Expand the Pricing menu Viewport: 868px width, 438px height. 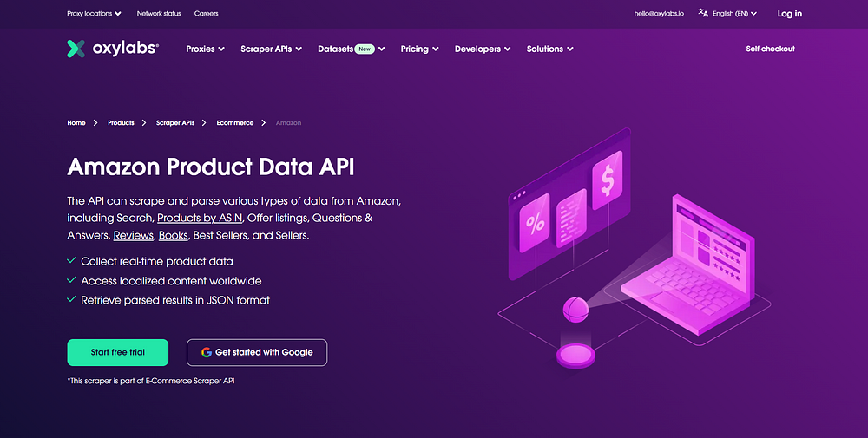click(419, 49)
